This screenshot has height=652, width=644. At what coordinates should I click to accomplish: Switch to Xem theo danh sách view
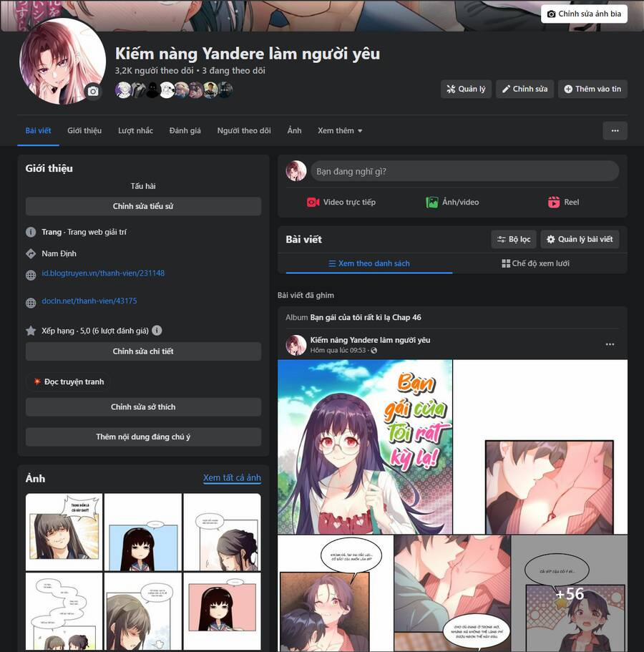point(369,263)
